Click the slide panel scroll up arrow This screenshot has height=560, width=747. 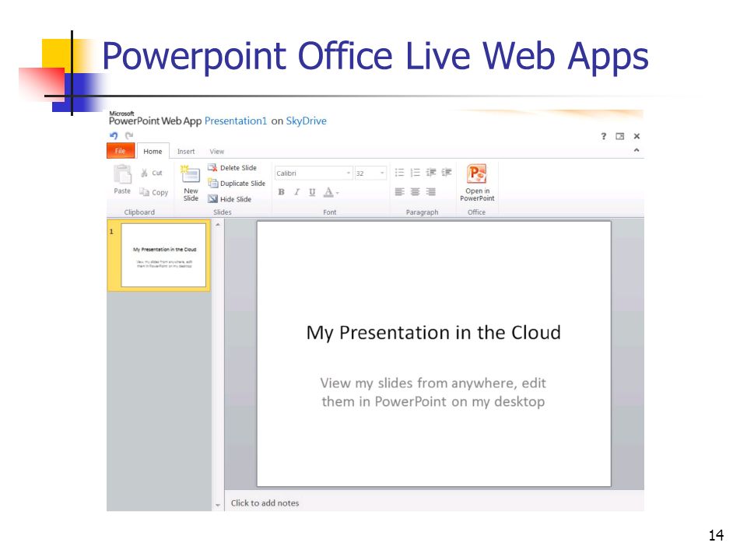click(x=218, y=224)
